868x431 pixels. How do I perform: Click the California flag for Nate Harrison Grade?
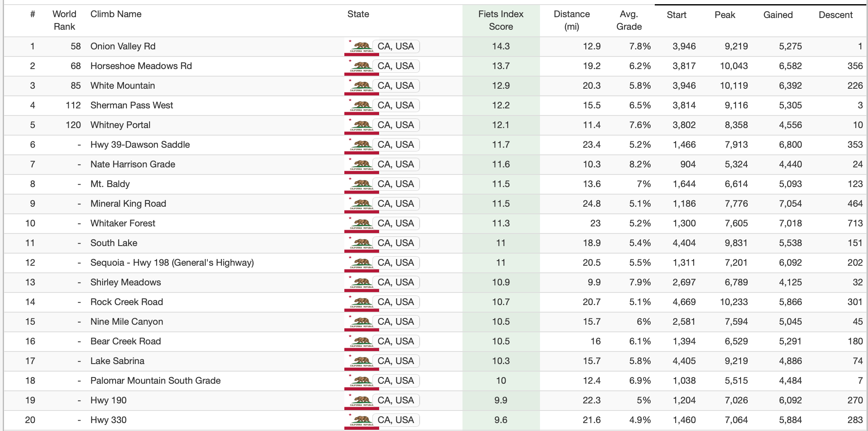[361, 165]
